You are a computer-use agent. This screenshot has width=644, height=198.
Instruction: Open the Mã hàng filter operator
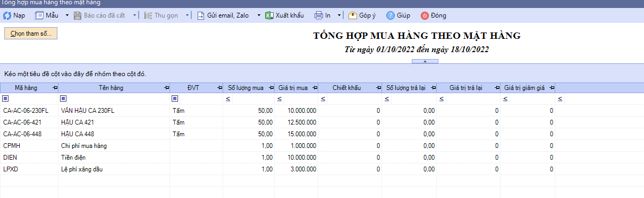pos(6,98)
